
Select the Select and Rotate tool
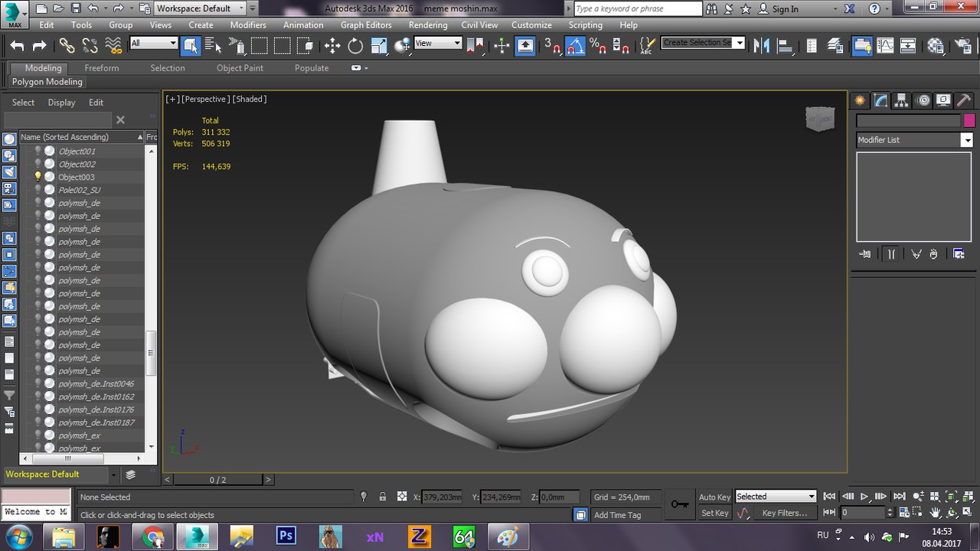(x=355, y=46)
